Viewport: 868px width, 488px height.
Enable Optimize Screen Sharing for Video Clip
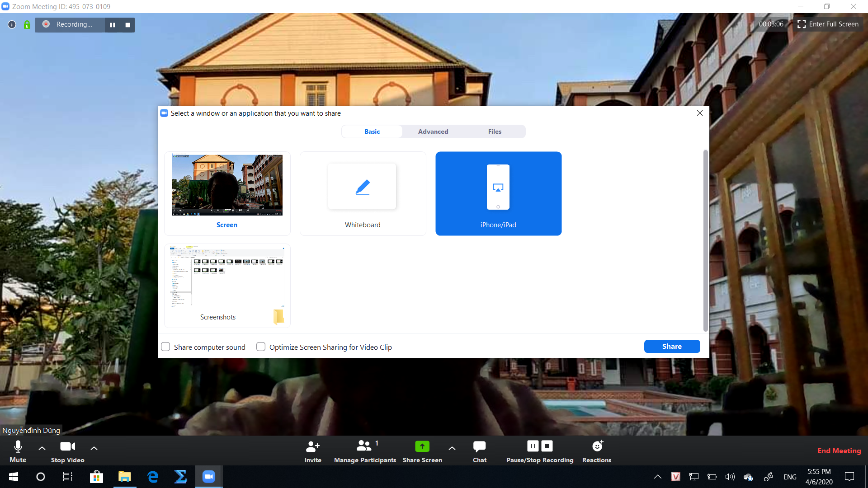tap(261, 347)
